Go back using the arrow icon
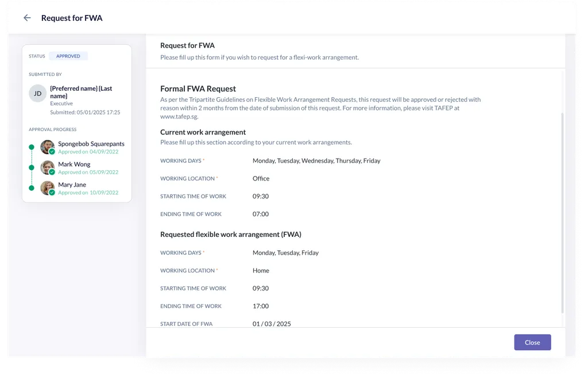This screenshot has width=588, height=380. [x=27, y=18]
